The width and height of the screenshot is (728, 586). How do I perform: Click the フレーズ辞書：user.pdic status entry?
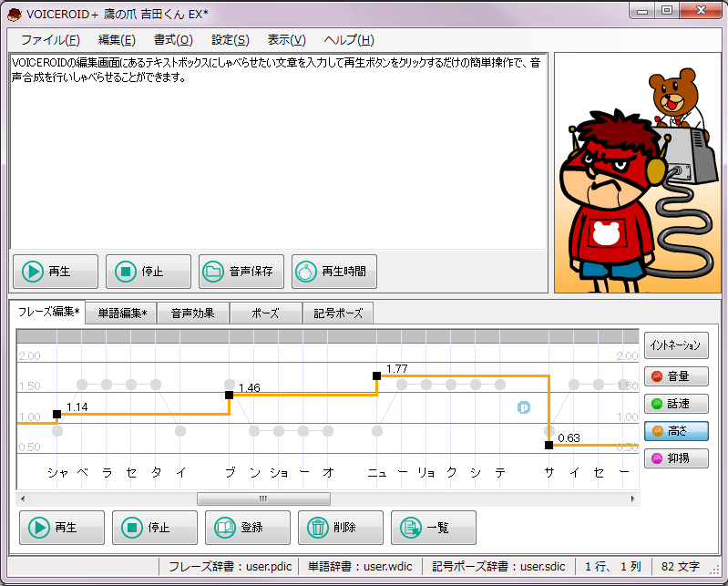pyautogui.click(x=230, y=567)
